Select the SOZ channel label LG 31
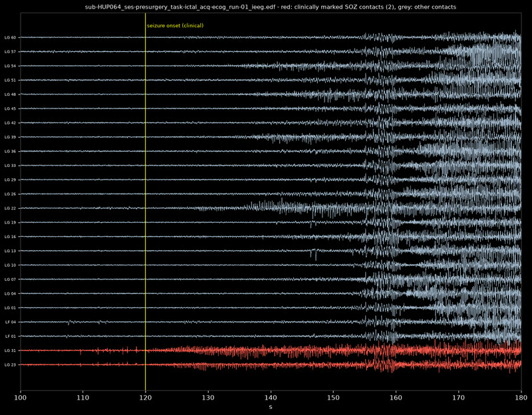532x415 pixels. 10,350
